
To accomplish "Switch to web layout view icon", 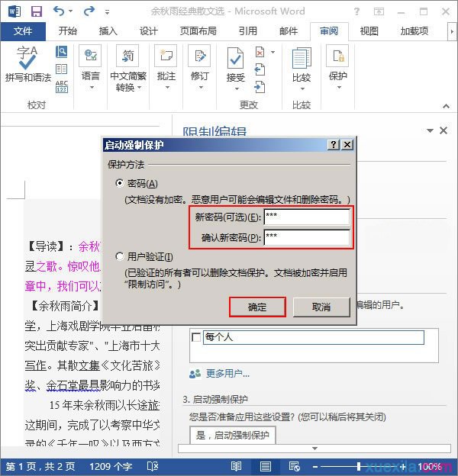I will (x=294, y=466).
